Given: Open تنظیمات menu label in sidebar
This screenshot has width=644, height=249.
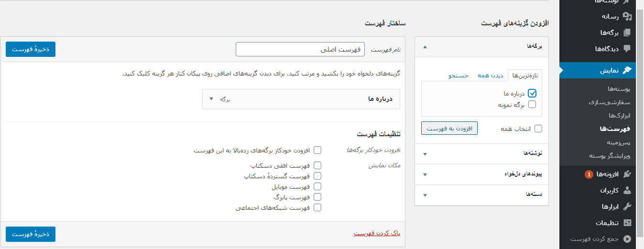Looking at the screenshot, I should tap(607, 223).
